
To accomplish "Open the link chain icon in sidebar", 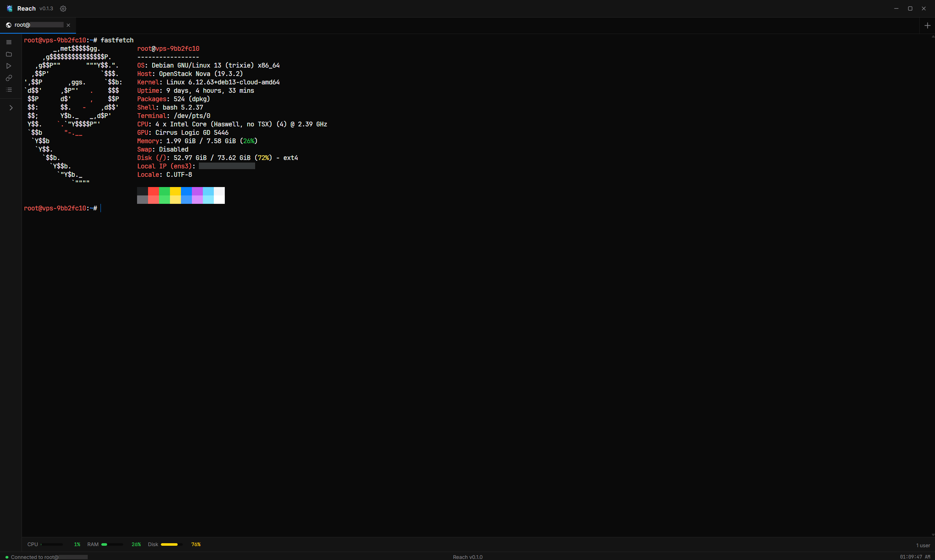I will [x=9, y=78].
